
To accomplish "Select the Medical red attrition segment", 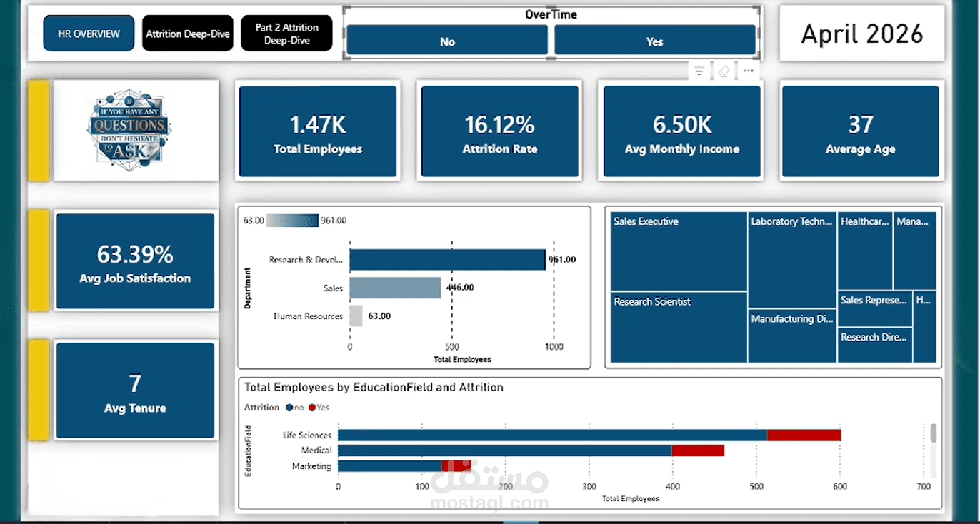I will 698,450.
